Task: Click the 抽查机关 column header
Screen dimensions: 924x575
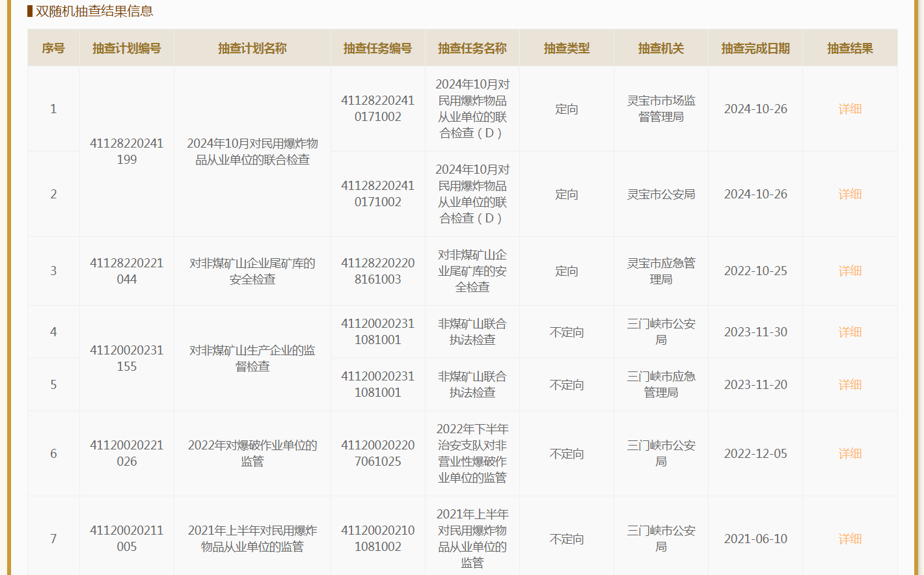Action: click(660, 48)
